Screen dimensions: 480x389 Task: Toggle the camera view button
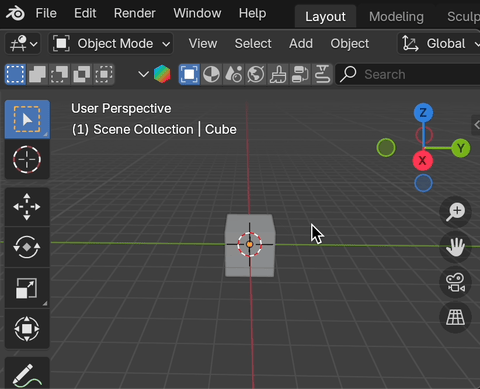coord(455,282)
